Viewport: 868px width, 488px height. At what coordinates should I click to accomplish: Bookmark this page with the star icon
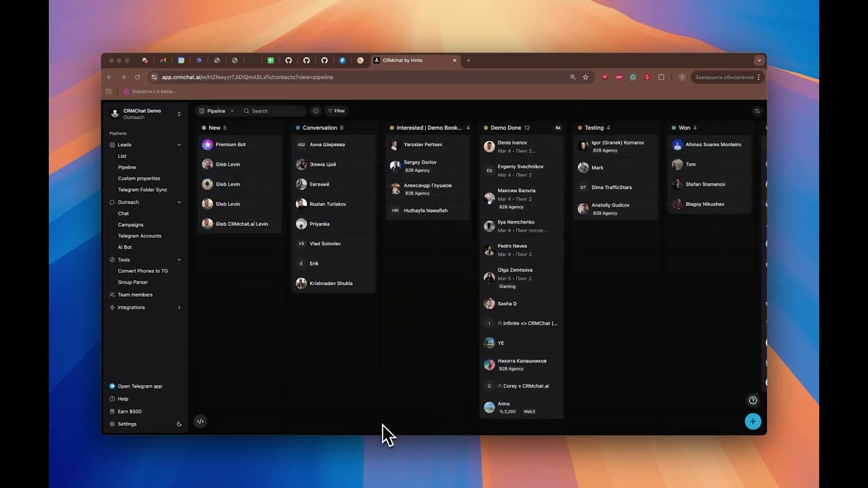(585, 77)
